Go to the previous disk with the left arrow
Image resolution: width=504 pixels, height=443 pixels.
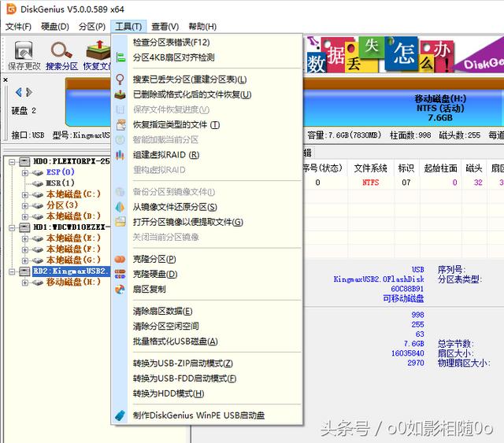[x=19, y=93]
